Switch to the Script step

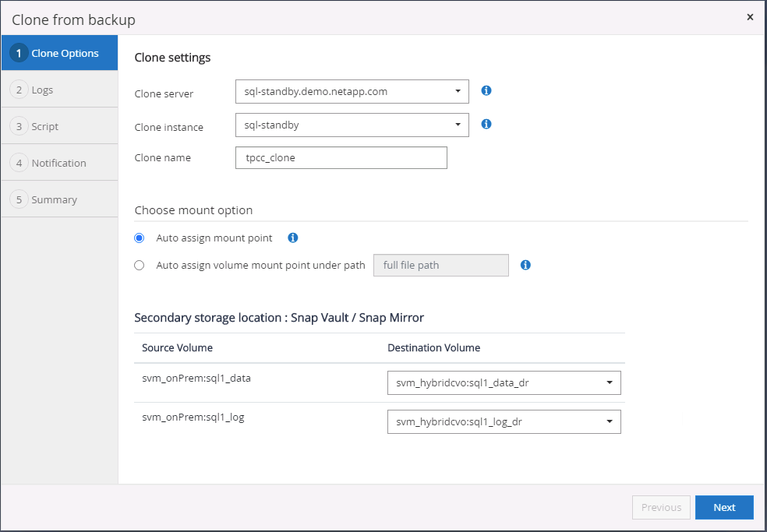pos(44,126)
